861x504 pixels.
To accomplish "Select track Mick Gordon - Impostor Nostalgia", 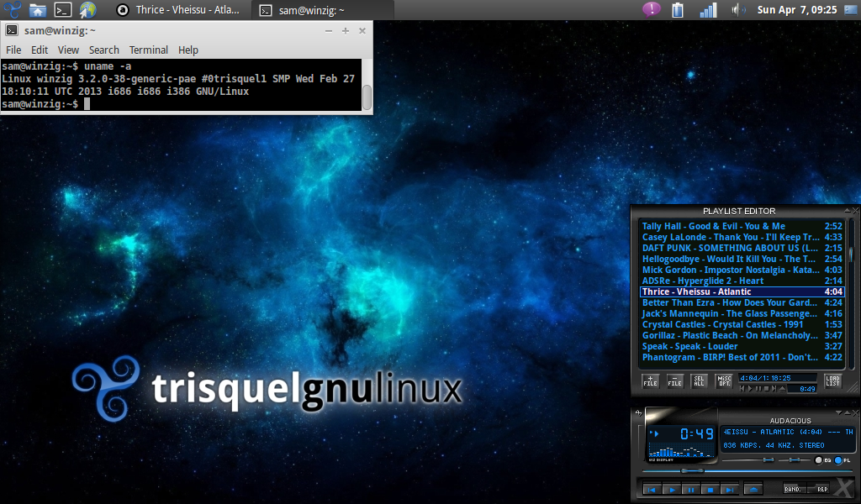I will (742, 270).
